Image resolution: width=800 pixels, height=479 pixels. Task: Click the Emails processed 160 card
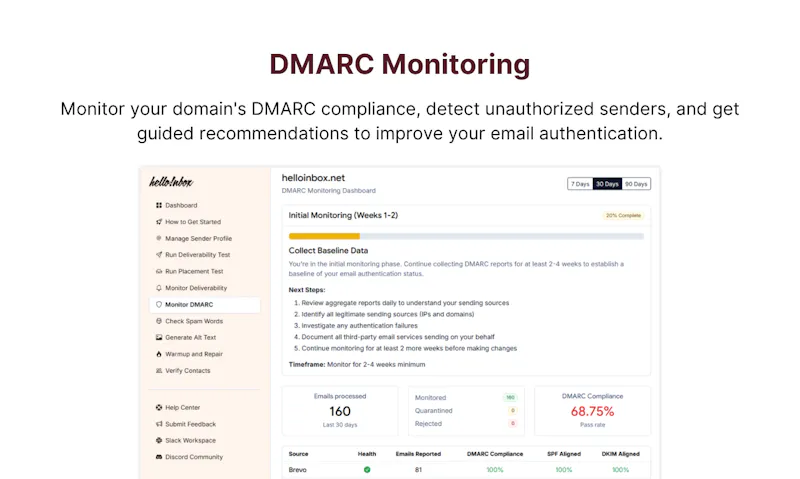[x=340, y=411]
